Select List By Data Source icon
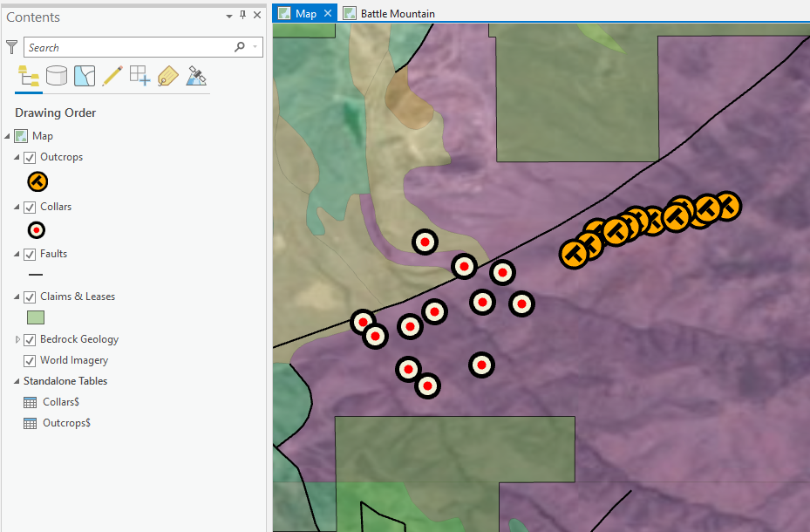Screen dimensions: 810x532 pos(57,76)
